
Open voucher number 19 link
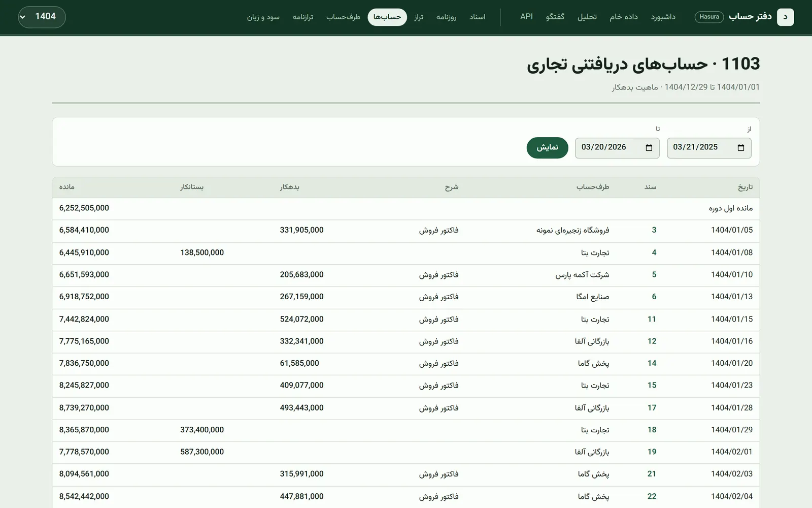[x=652, y=452]
